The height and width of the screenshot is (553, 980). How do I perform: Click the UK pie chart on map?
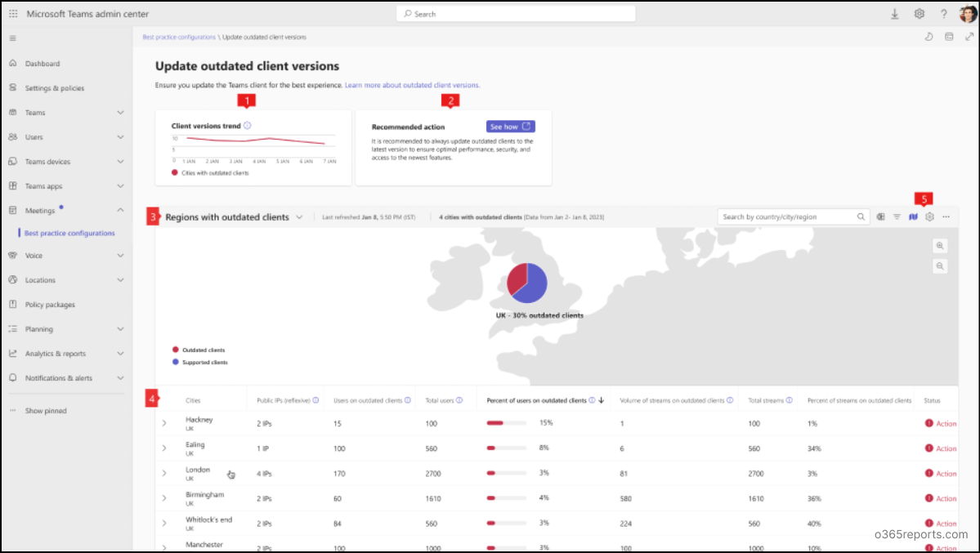click(527, 283)
